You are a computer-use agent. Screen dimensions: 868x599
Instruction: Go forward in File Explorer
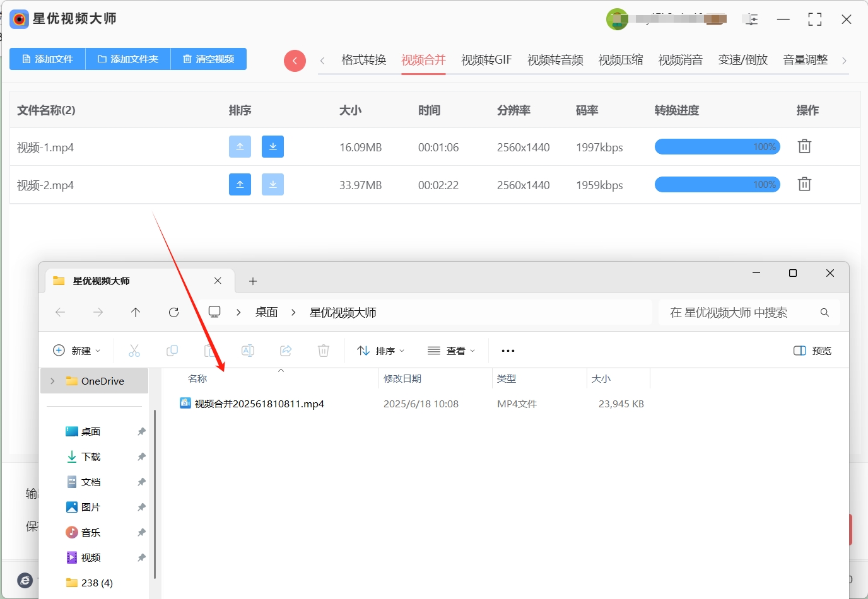coord(98,312)
